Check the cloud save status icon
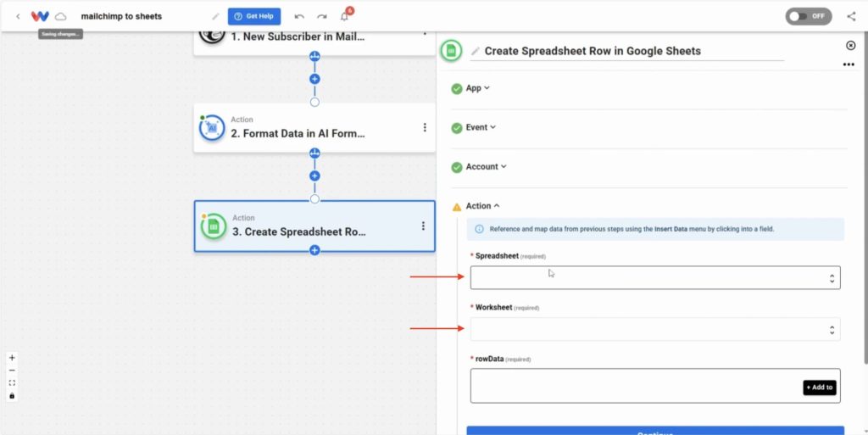The width and height of the screenshot is (868, 435). (60, 17)
